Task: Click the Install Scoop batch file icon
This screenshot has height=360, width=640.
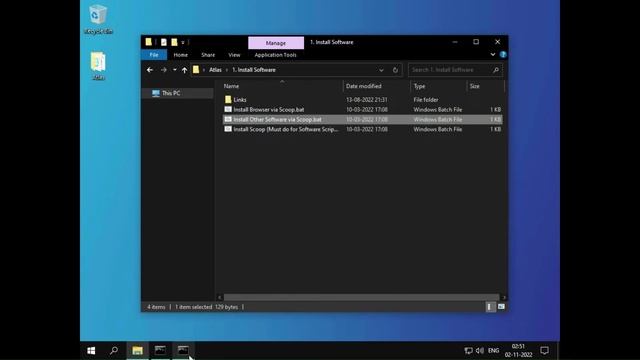Action: tap(228, 129)
